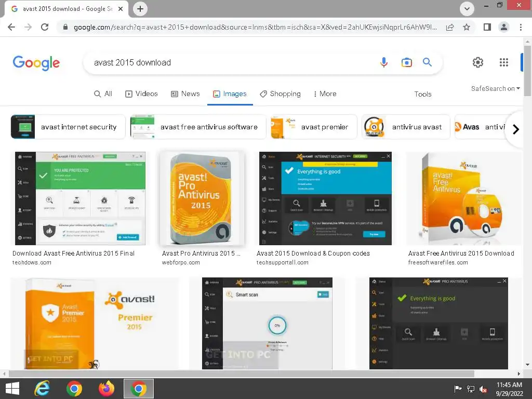Open Chrome's three-dot menu
Viewport: 532px width, 399px height.
click(x=521, y=27)
